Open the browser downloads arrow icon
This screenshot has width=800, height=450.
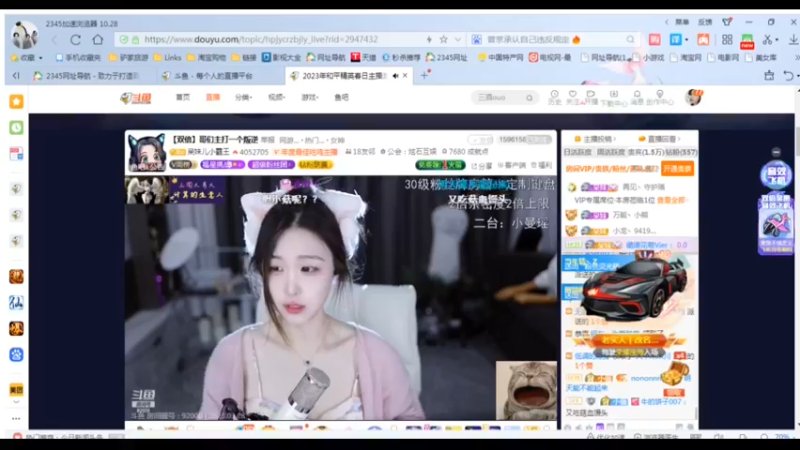793,39
